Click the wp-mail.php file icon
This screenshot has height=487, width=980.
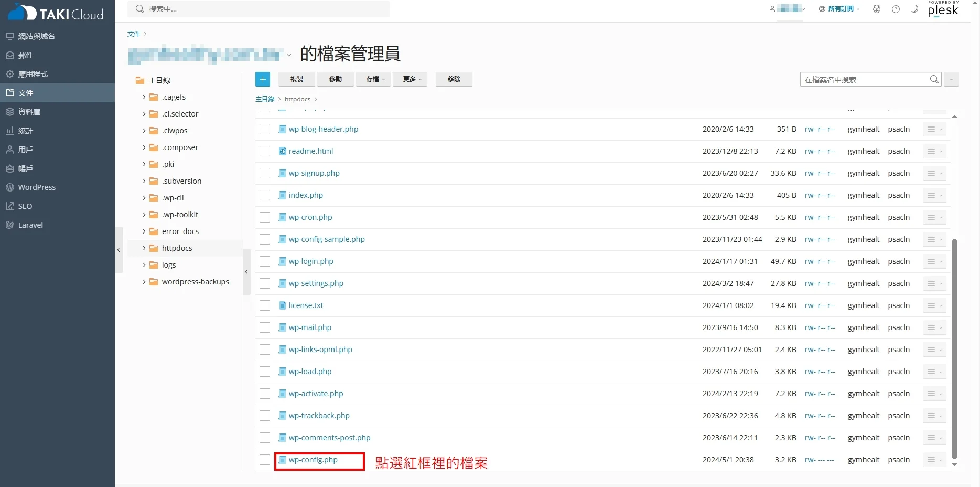(282, 327)
